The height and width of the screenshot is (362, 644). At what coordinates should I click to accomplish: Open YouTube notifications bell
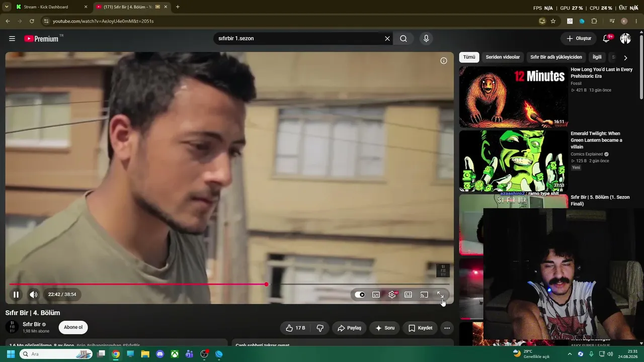pos(606,39)
